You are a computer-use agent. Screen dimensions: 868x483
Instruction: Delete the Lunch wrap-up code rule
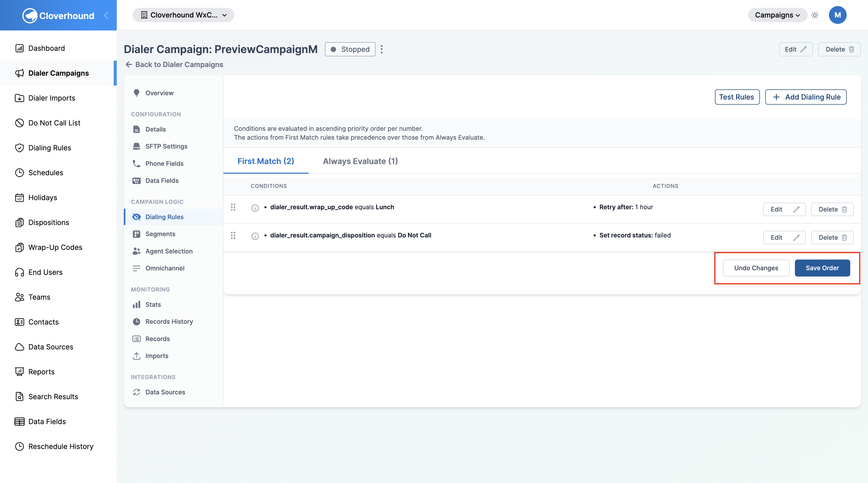coord(832,209)
